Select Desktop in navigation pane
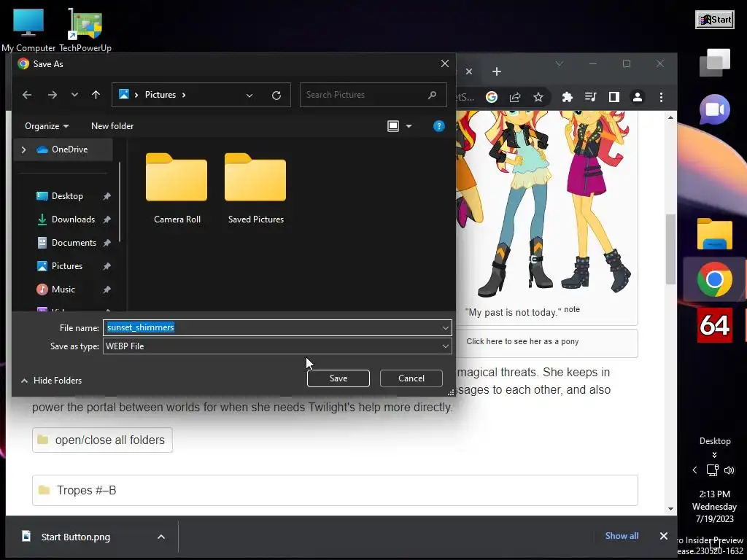Screen dimensions: 747x560 66,196
